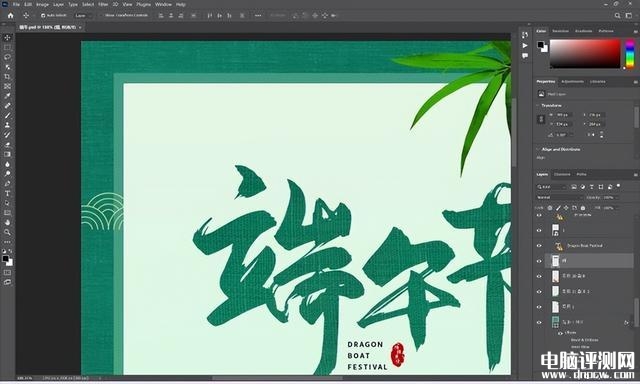
Task: Switch to the Libraries tab
Action: 598,82
